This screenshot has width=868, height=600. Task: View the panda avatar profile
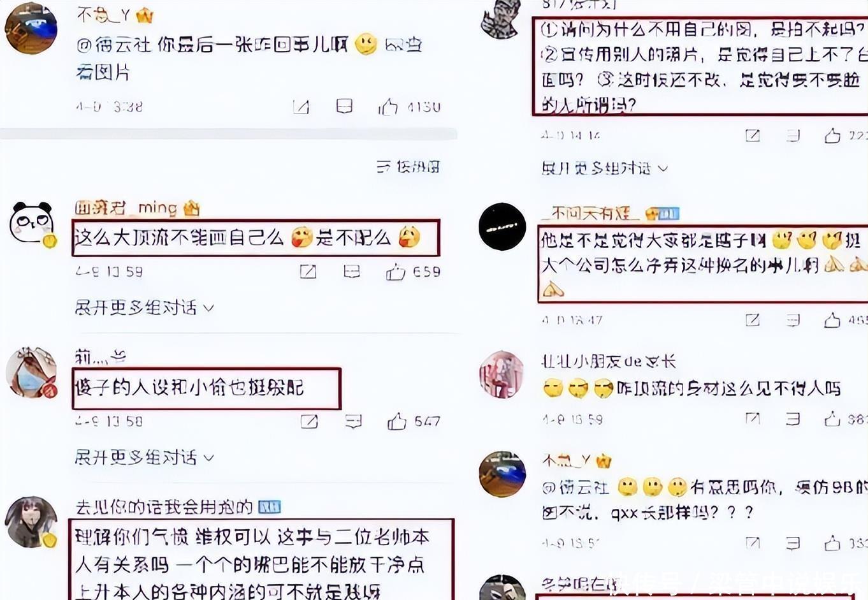(31, 223)
